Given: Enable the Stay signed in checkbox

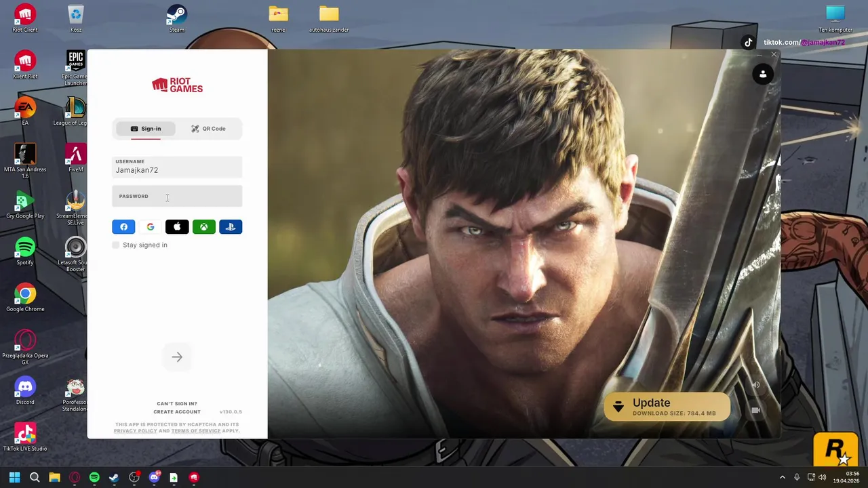Looking at the screenshot, I should point(116,245).
